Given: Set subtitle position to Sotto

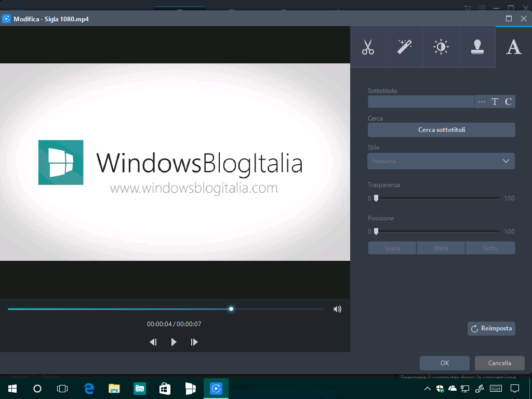Looking at the screenshot, I should point(490,248).
